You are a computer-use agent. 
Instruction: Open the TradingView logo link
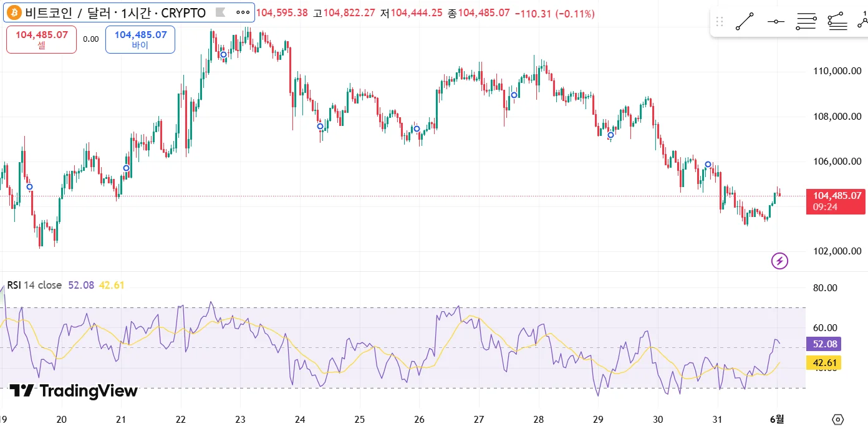coord(74,391)
